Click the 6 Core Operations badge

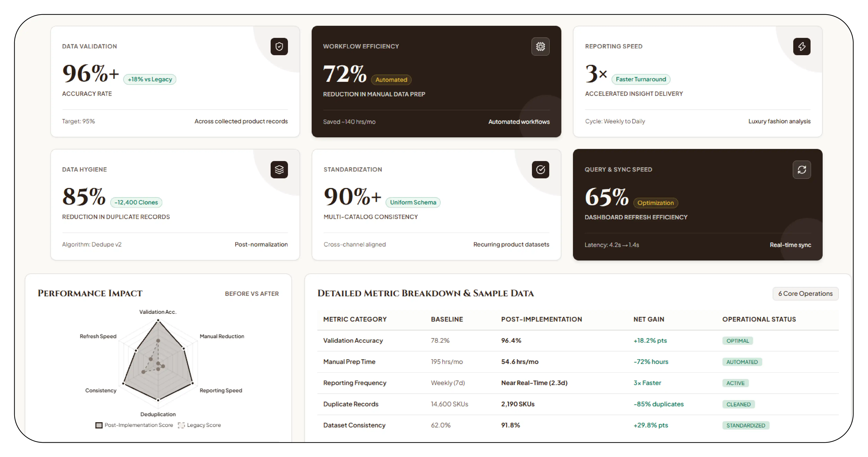click(805, 293)
